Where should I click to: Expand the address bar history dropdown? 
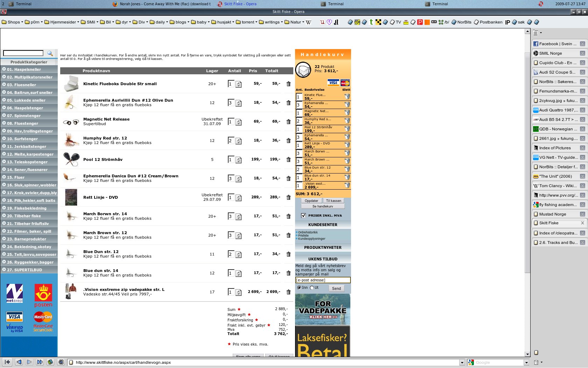tap(462, 362)
